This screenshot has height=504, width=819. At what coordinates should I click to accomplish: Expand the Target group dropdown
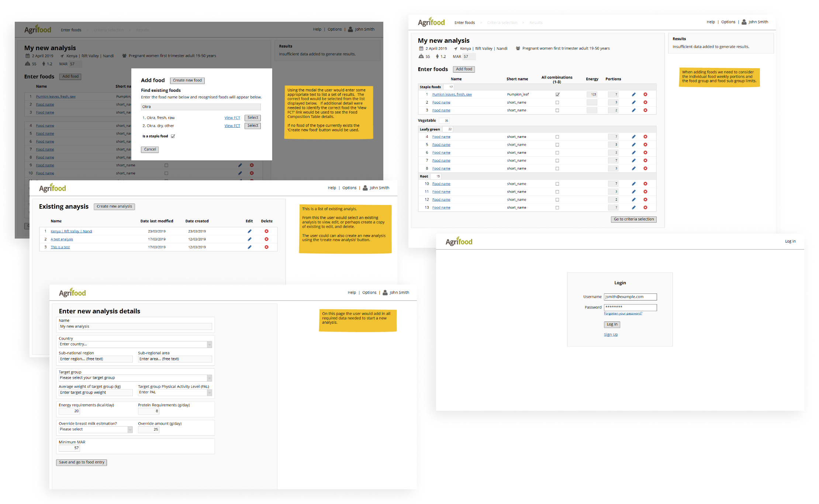click(x=209, y=378)
